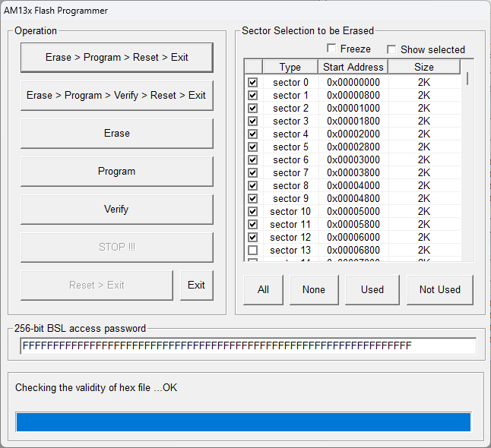Image resolution: width=491 pixels, height=448 pixels.
Task: Choose the Not Used sectors button
Action: point(440,290)
